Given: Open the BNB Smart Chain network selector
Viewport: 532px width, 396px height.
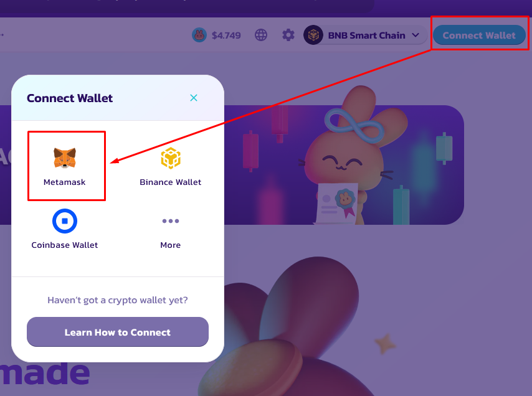Looking at the screenshot, I should pos(366,35).
